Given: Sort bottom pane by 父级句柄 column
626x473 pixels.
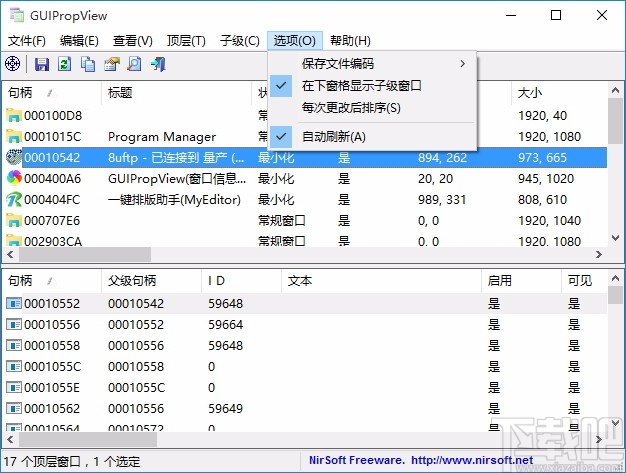Looking at the screenshot, I should pos(152,281).
